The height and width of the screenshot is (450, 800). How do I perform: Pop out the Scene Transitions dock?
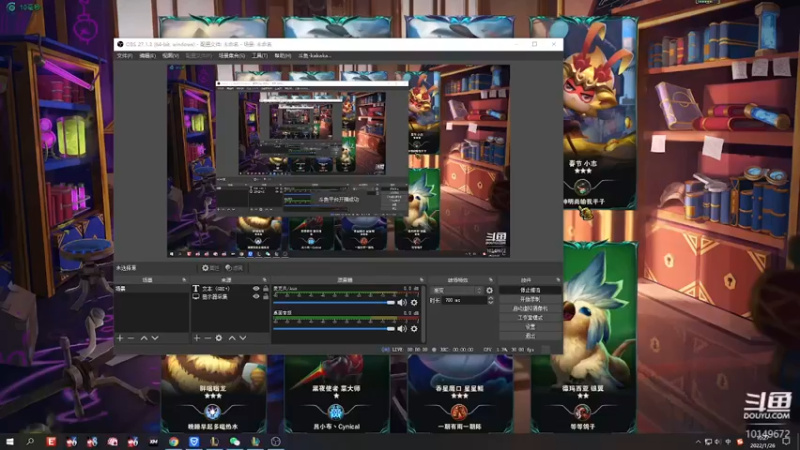click(491, 280)
